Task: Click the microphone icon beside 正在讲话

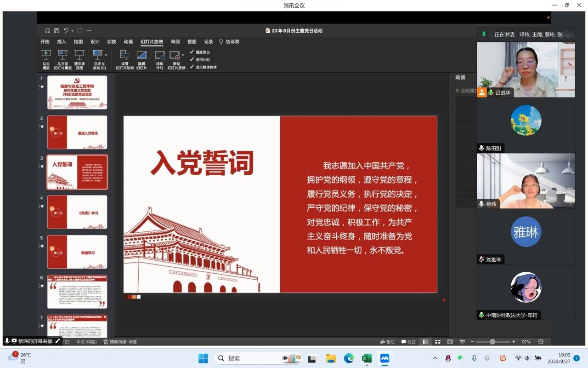Action: (x=484, y=34)
